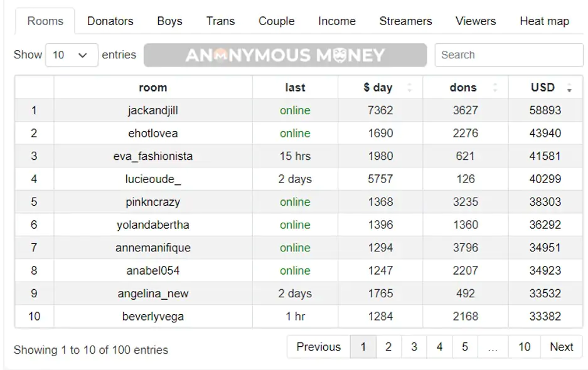Click the Anonymous Money banner

285,55
